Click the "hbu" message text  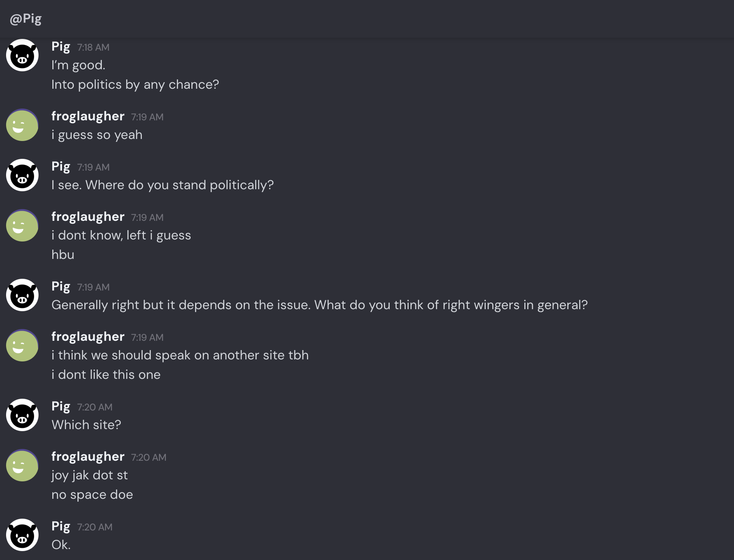63,255
